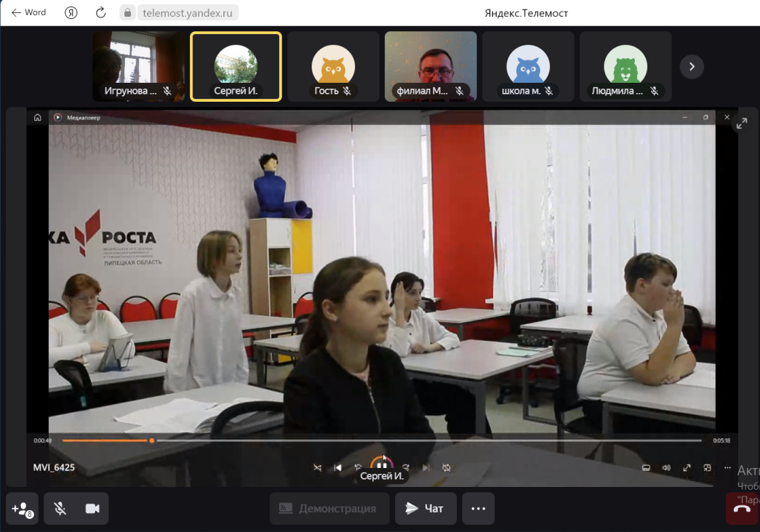The height and width of the screenshot is (532, 760).
Task: Focus the telemost.yandex.ru address field
Action: [188, 12]
